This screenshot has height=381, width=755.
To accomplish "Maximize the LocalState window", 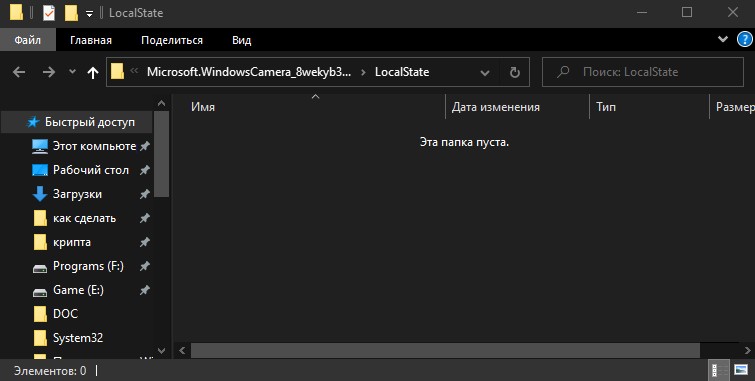I will click(x=687, y=12).
